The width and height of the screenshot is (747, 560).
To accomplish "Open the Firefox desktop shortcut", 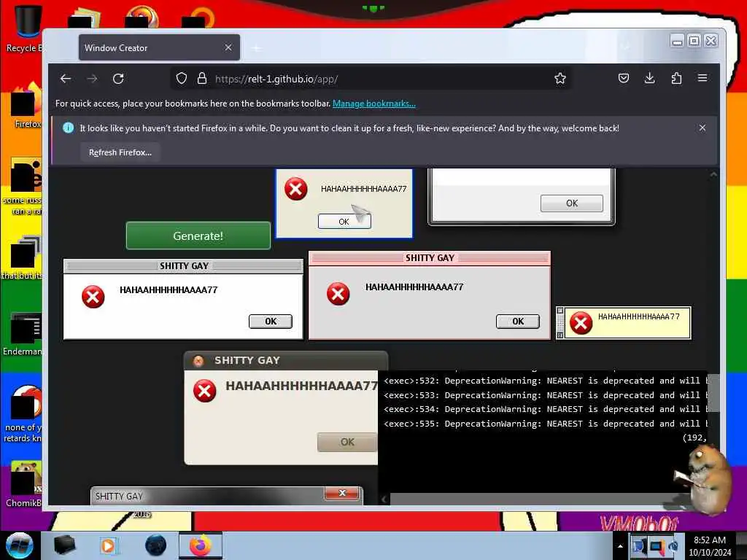I will 26,106.
